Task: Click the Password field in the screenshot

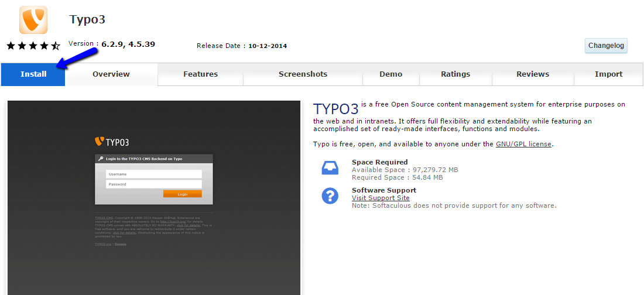Action: pos(154,184)
